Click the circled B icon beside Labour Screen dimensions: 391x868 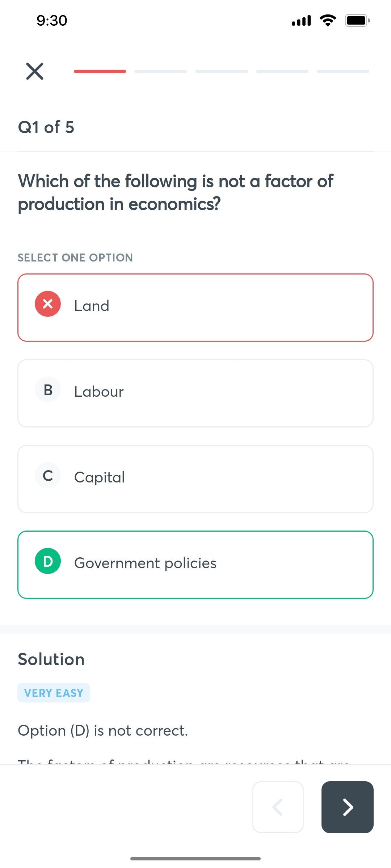47,389
